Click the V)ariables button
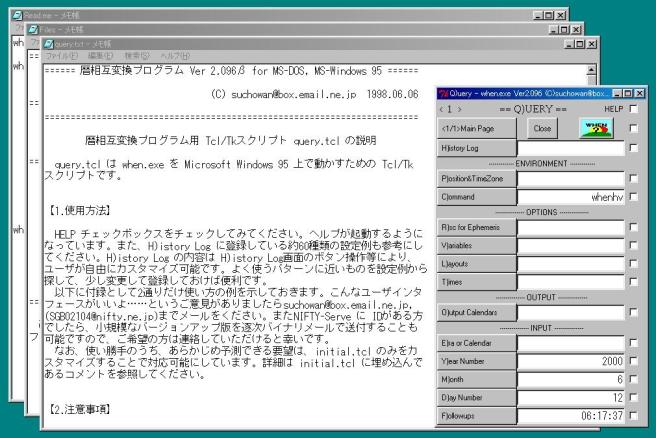 click(x=477, y=246)
